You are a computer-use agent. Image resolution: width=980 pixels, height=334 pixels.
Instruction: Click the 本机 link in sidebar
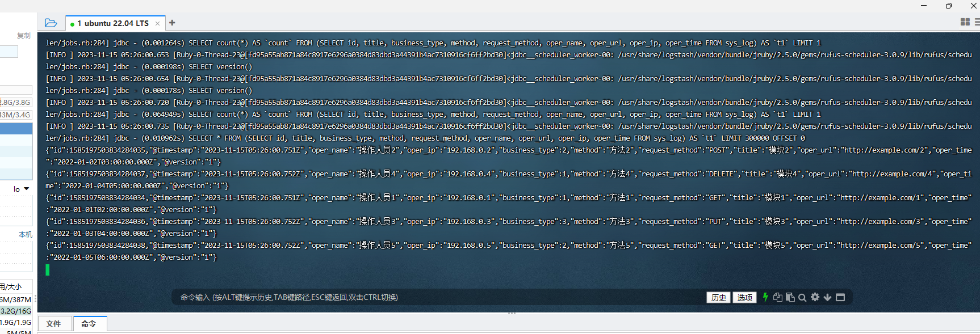click(25, 234)
